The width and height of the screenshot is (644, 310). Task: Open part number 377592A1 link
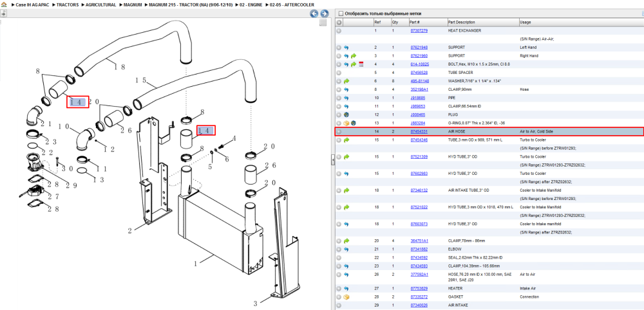coord(419,275)
